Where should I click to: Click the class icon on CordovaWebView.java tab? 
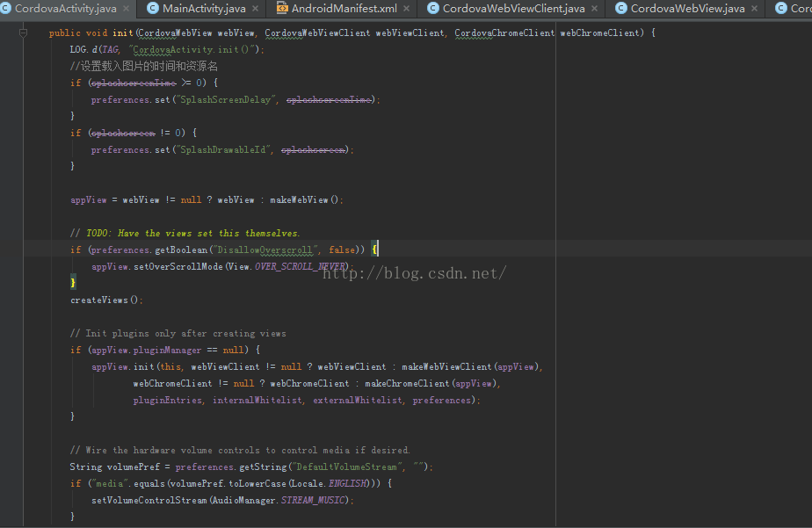point(621,9)
